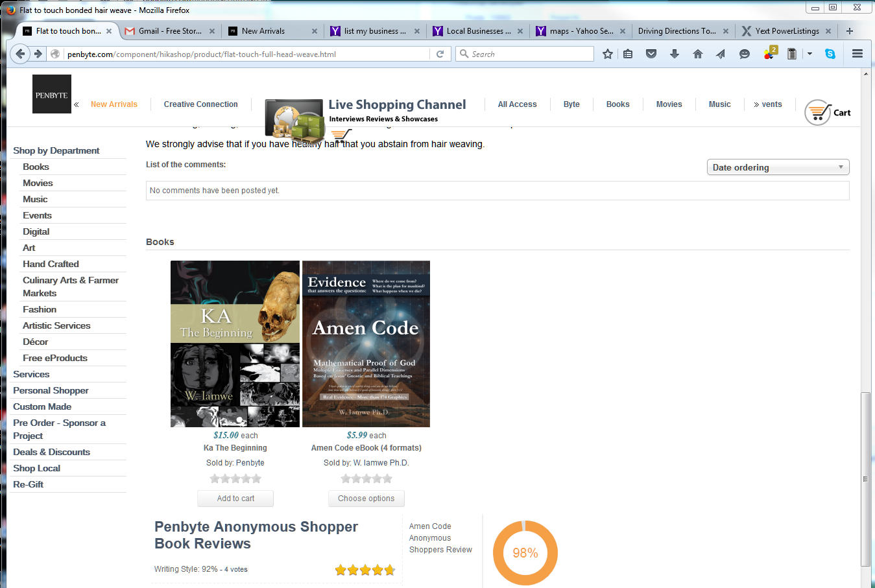Close the Yext PowerListings tab
Image resolution: width=875 pixels, height=588 pixels.
pos(828,30)
